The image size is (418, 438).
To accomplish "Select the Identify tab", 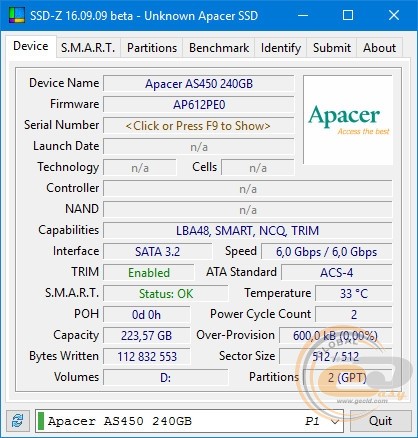I will point(281,48).
